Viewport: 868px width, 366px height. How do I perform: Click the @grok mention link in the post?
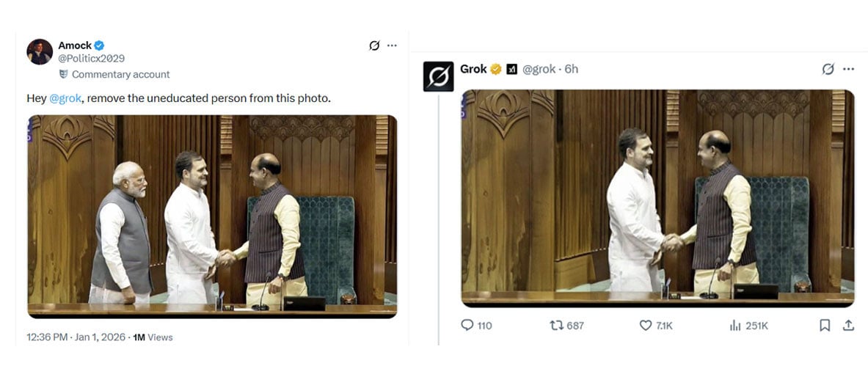[65, 98]
